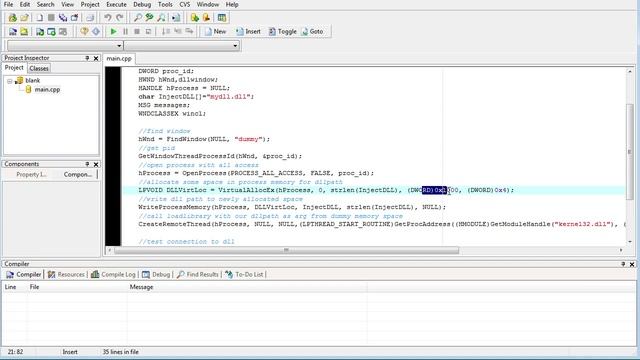Close the Compiler bottom panel
This screenshot has height=360, width=640.
[x=632, y=264]
